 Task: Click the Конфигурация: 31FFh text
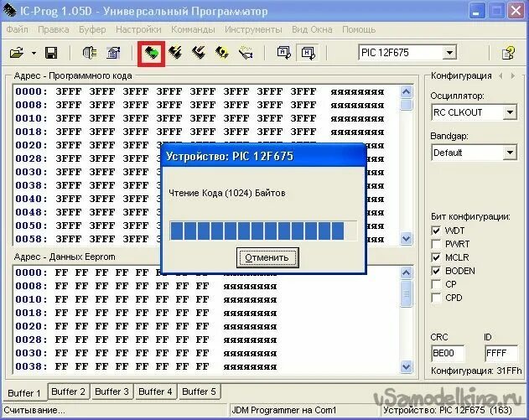476,371
